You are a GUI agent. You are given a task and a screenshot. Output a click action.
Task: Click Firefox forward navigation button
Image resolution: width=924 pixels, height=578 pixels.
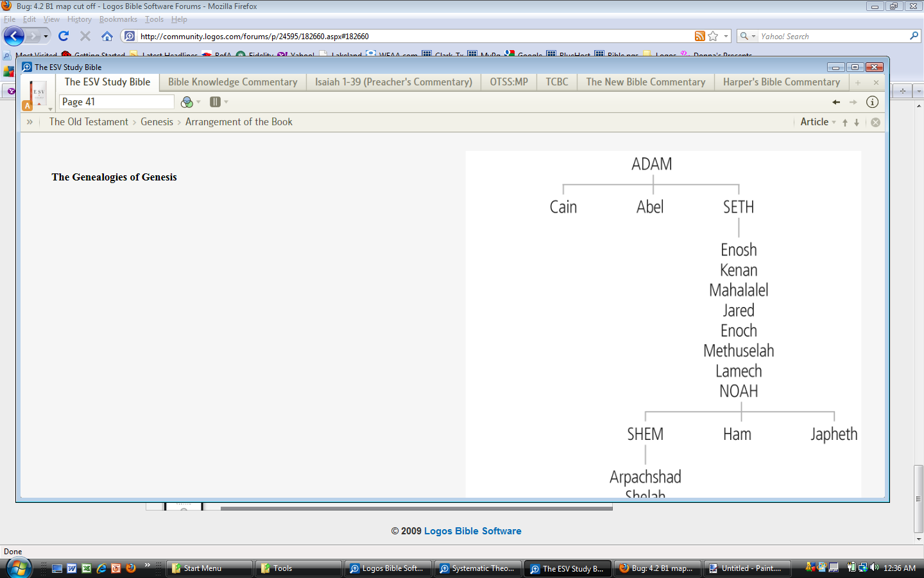pos(33,36)
